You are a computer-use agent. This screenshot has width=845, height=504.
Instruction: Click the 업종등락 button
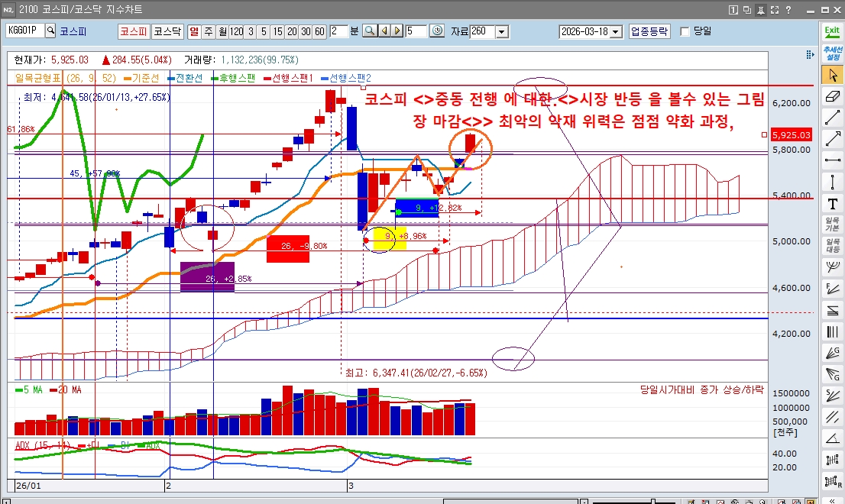pos(649,31)
